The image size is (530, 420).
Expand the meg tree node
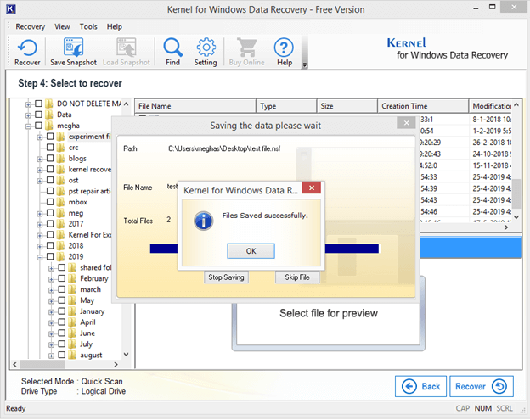(x=40, y=214)
